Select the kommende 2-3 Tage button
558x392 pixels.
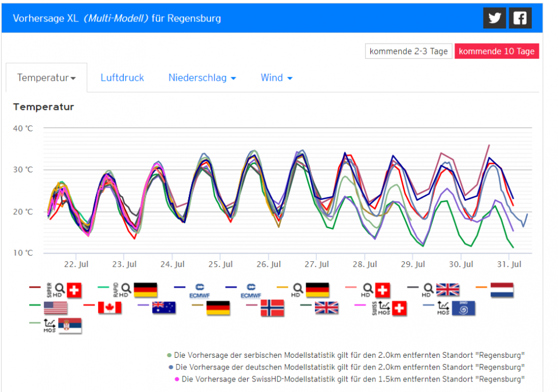point(409,51)
